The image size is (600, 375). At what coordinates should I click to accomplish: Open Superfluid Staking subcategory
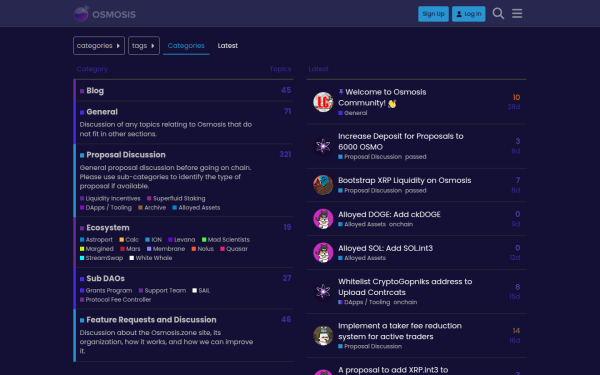point(176,199)
